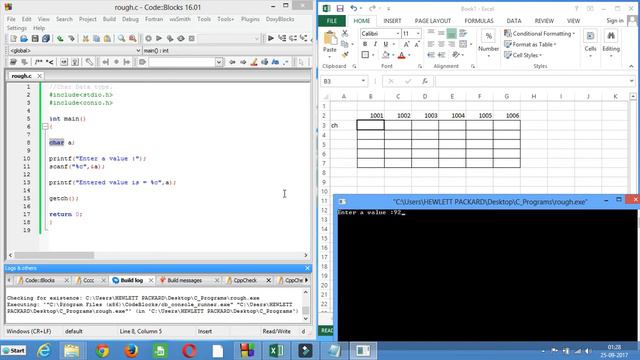The image size is (640, 360).
Task: Open Debug menu in Code::Blocks
Action: tap(130, 19)
